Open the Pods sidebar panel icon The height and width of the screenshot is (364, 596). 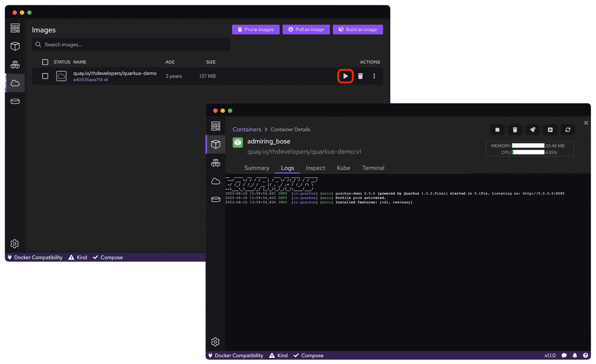pos(14,64)
